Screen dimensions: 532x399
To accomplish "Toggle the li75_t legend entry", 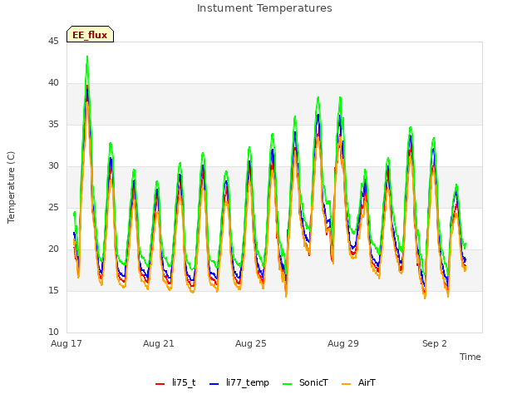I will [x=175, y=383].
